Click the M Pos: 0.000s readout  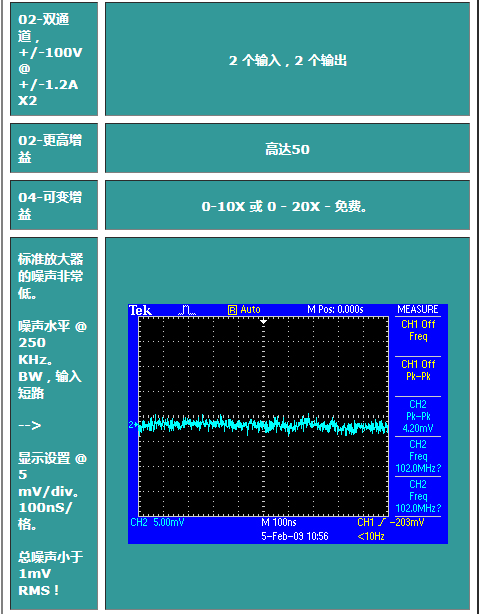coord(335,310)
